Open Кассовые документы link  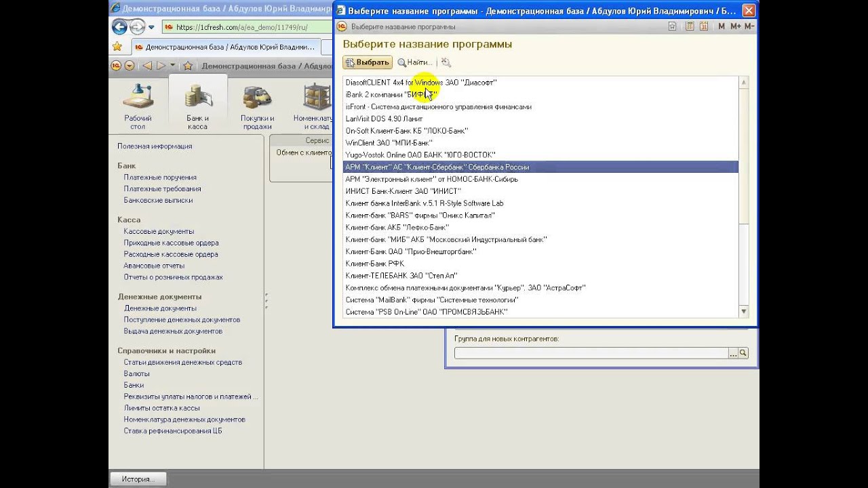[x=159, y=232]
